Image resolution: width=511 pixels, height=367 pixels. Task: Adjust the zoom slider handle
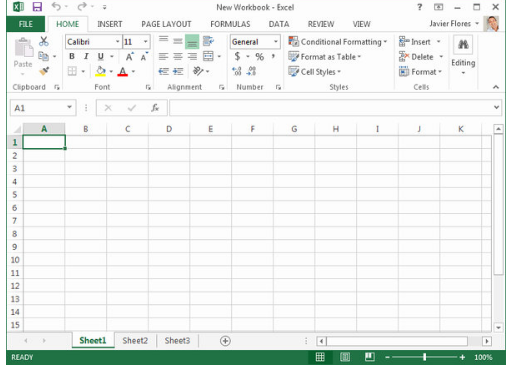click(424, 357)
